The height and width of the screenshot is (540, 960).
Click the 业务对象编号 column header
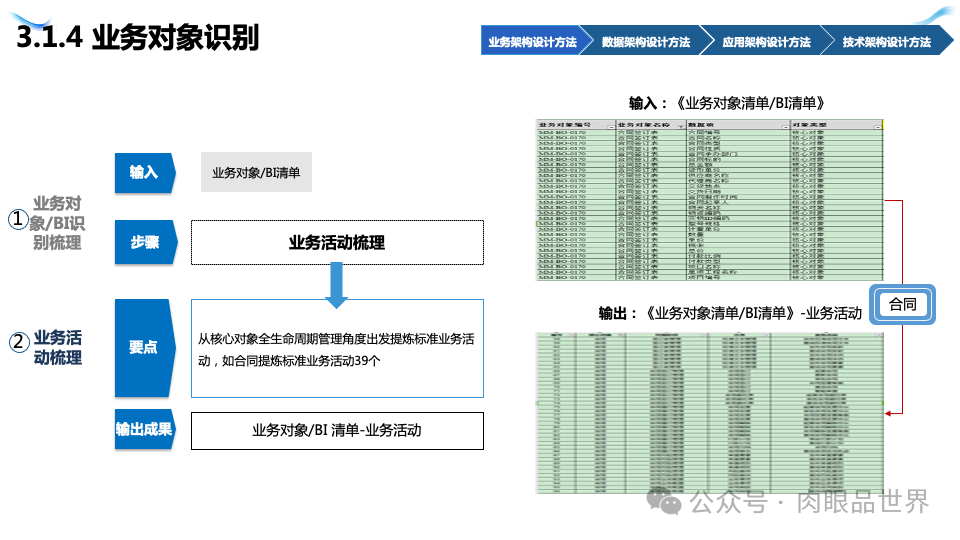pos(576,125)
